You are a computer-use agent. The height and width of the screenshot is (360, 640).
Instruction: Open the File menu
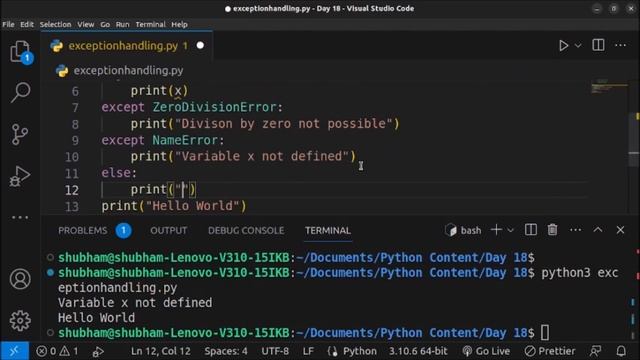pos(8,24)
